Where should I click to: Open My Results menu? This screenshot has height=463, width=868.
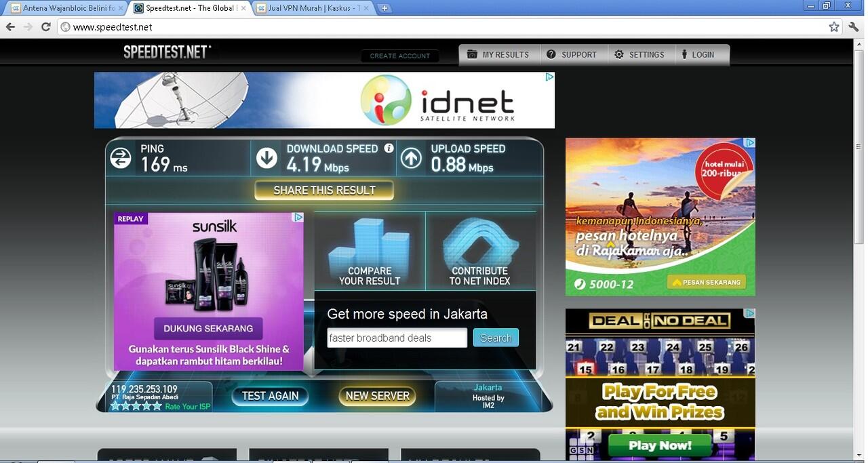tap(499, 55)
